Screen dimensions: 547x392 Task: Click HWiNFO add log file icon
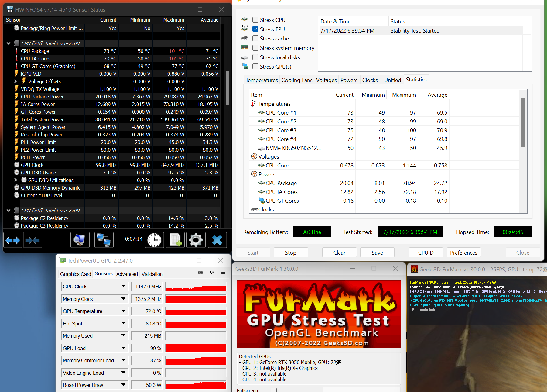tap(175, 240)
